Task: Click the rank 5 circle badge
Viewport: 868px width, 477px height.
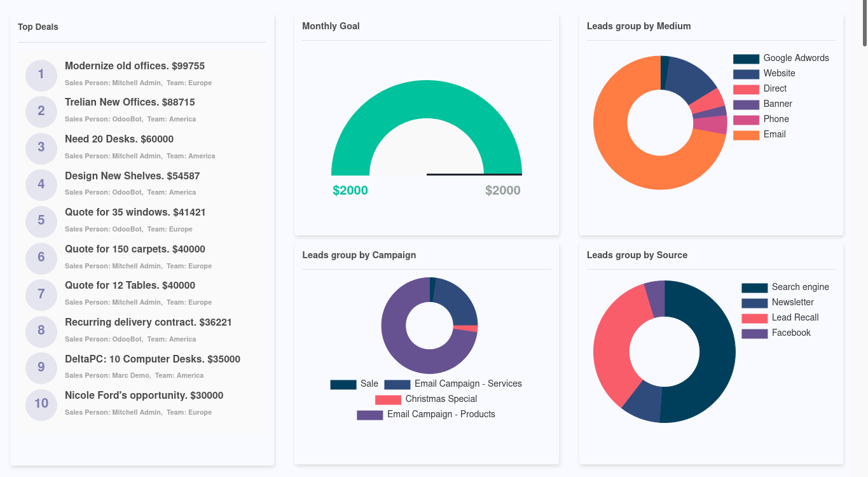Action: click(x=41, y=221)
